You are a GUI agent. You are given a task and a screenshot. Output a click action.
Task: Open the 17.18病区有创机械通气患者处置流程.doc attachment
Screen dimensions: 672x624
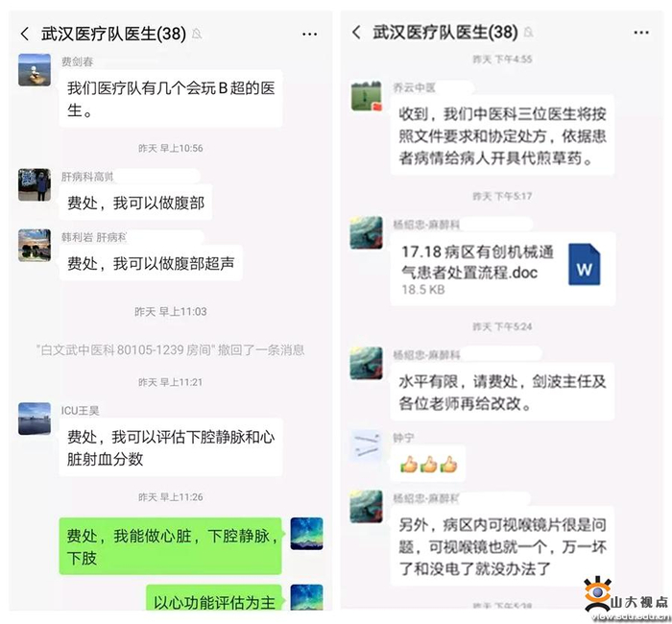pos(503,269)
